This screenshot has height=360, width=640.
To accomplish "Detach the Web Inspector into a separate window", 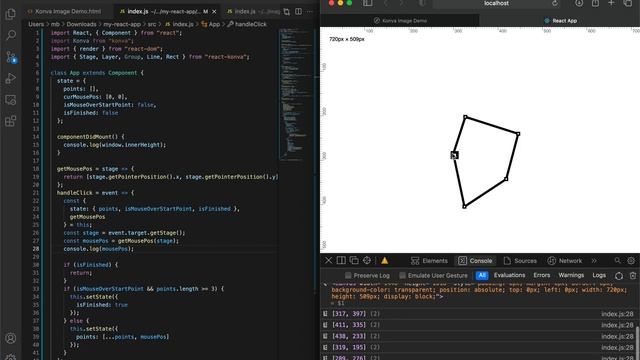I will coord(354,260).
